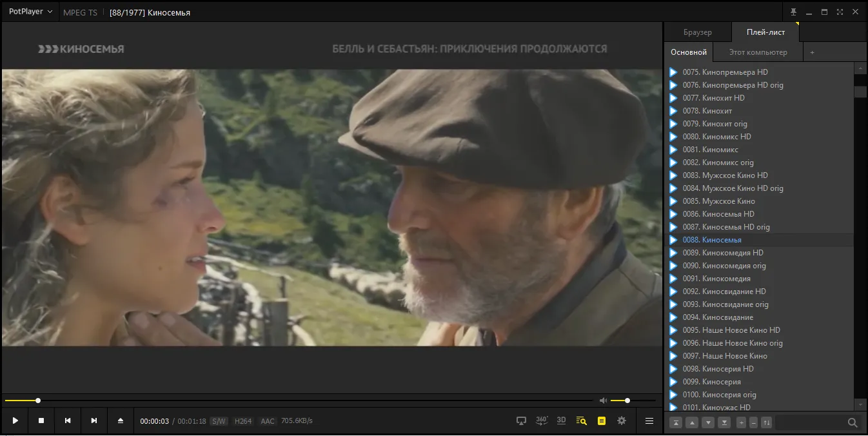Screen dimensions: 868x436
Task: Select playlist item 0076. Кинопремьера HD orig
Action: tap(759, 85)
